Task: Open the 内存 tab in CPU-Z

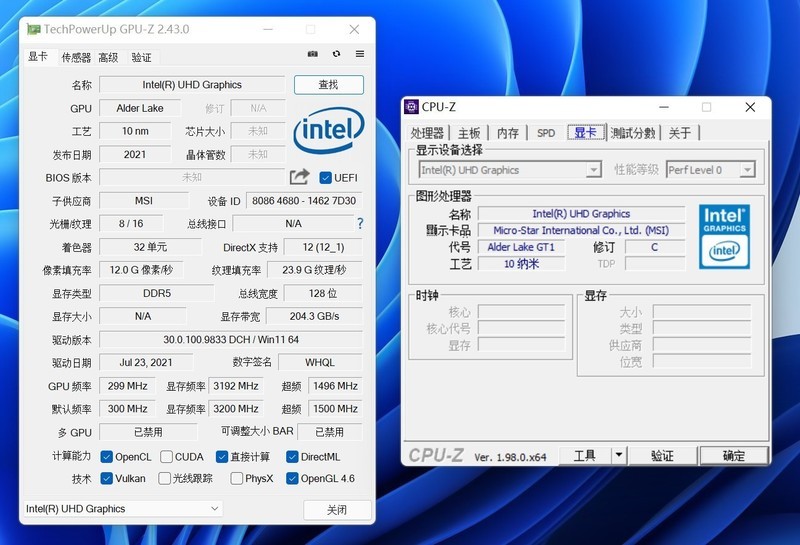Action: click(x=508, y=133)
